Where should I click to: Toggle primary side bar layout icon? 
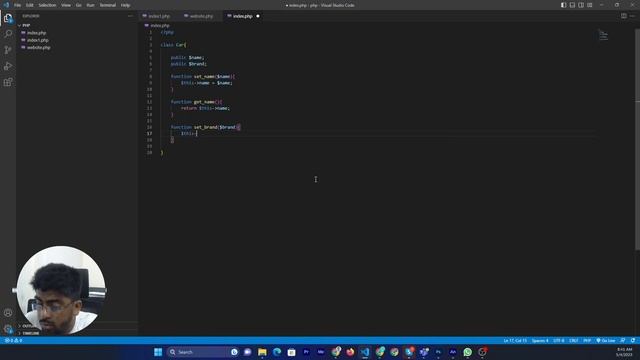564,5
